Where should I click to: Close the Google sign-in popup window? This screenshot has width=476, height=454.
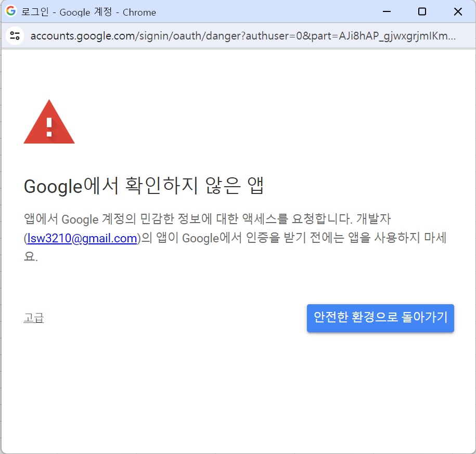coord(458,11)
